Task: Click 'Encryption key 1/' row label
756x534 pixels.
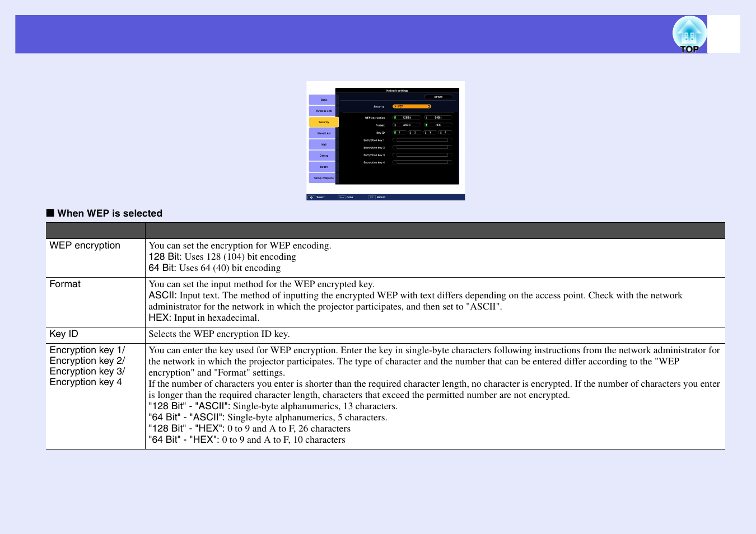Action: pyautogui.click(x=87, y=350)
